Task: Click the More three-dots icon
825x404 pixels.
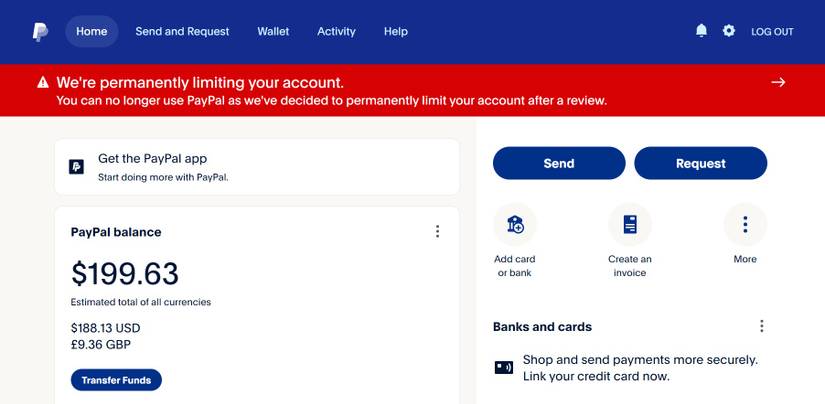Action: pos(745,225)
